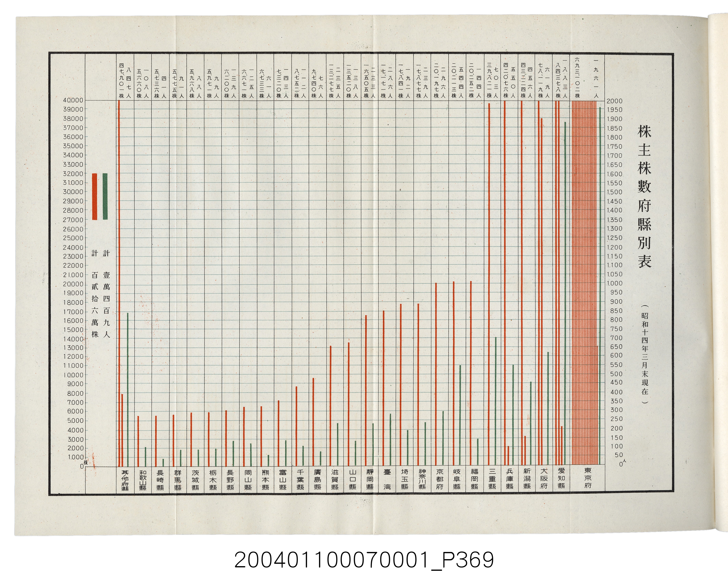Select the 和歌山縣 label
This screenshot has height=586, width=728.
click(143, 480)
